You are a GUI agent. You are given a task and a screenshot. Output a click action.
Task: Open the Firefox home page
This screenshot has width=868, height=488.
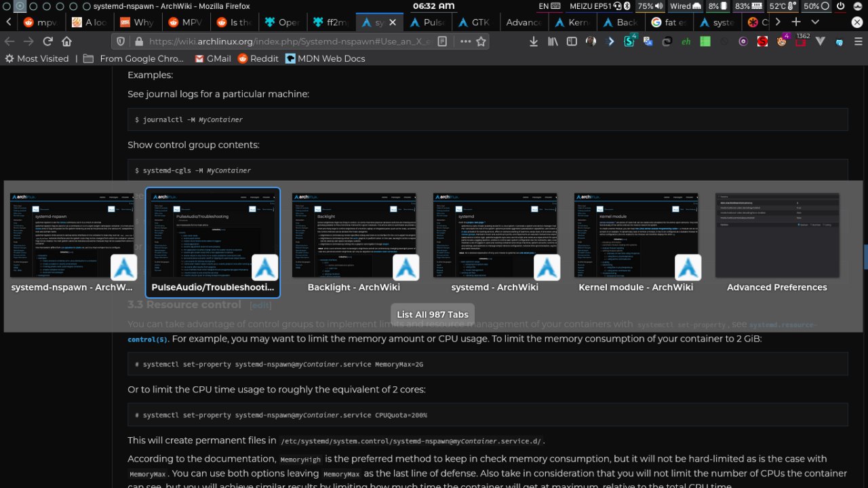tap(66, 41)
